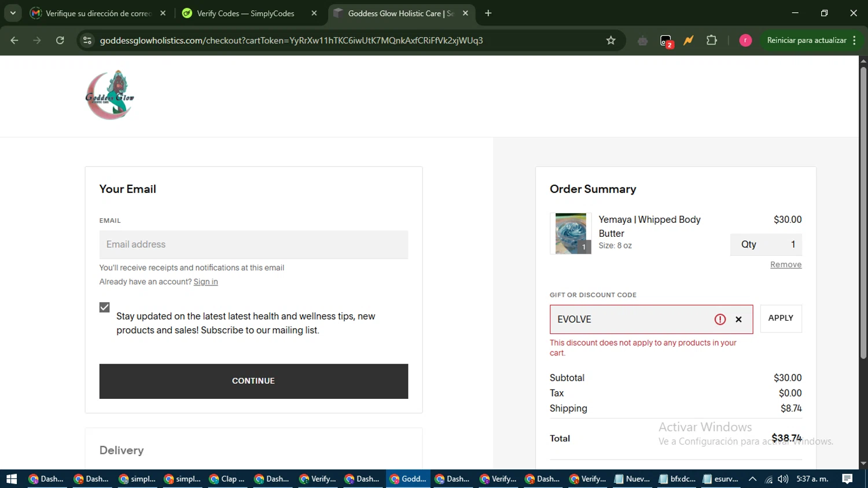868x488 pixels.
Task: Open the Nuev... Notepad taskbar item
Action: pyautogui.click(x=632, y=479)
